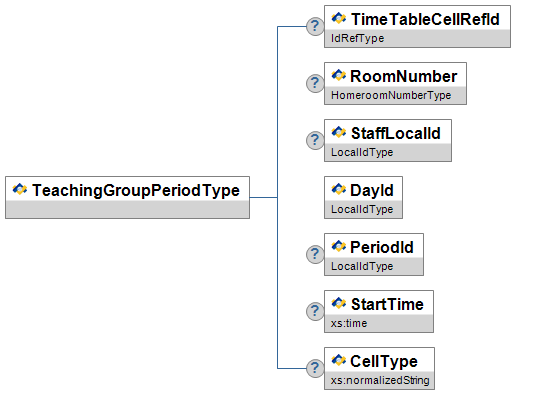The width and height of the screenshot is (533, 394).
Task: Select the StaffLocalId element name
Action: pyautogui.click(x=396, y=133)
